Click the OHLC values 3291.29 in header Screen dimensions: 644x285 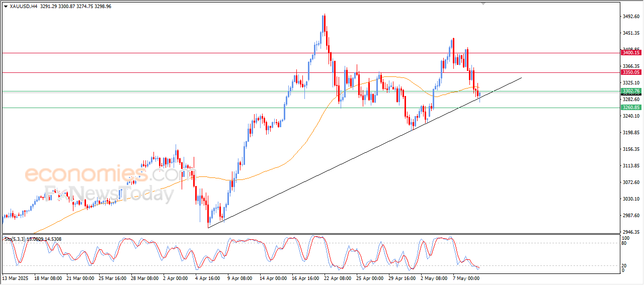(50, 6)
